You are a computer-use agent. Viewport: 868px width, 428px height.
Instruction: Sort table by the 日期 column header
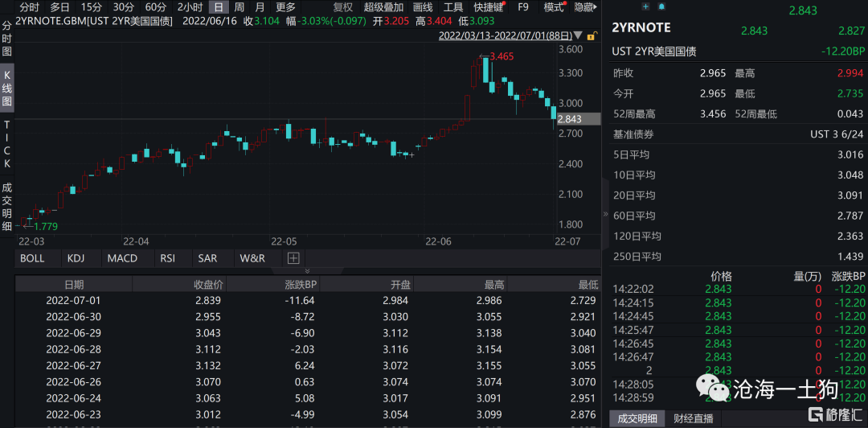coord(74,285)
